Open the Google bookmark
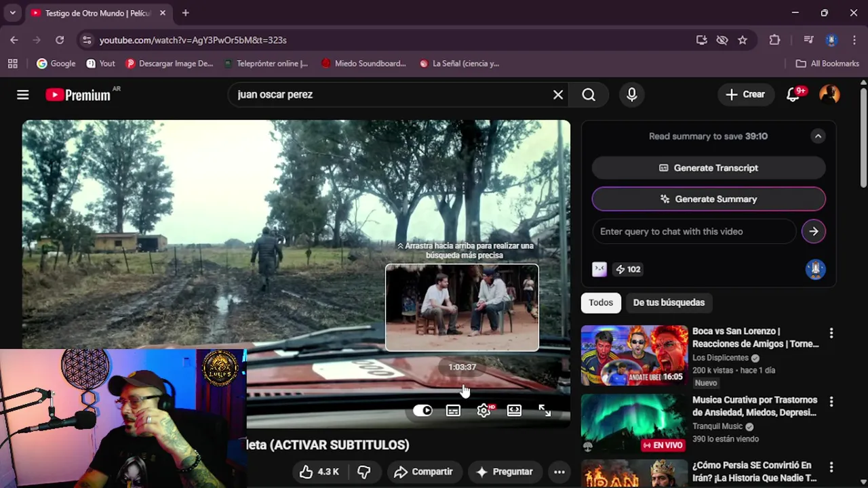The height and width of the screenshot is (488, 868). coord(56,64)
